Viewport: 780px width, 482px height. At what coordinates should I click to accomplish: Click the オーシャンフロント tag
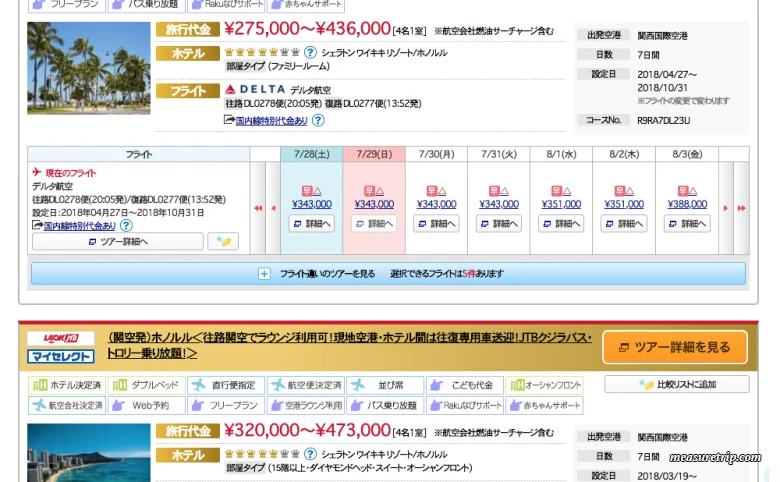pyautogui.click(x=544, y=385)
